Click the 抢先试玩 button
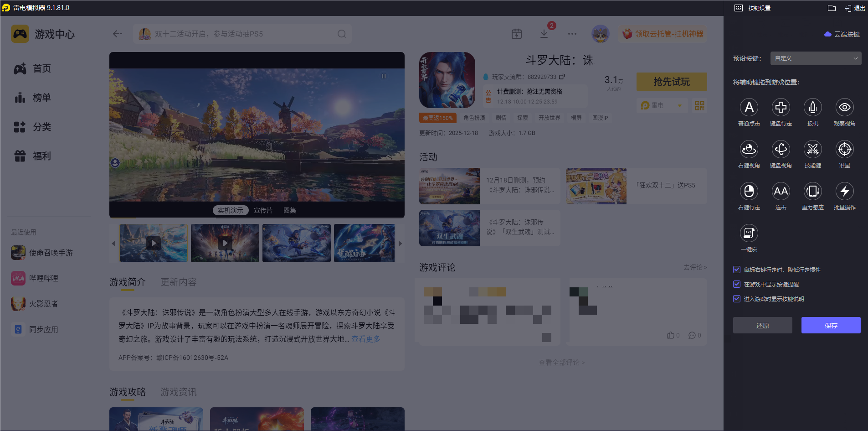868x431 pixels. coord(672,82)
